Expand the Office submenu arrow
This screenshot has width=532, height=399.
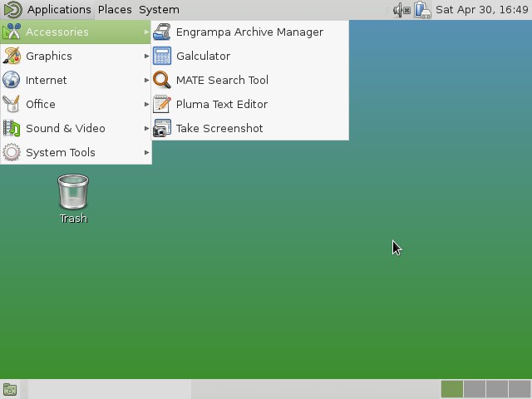coord(146,104)
